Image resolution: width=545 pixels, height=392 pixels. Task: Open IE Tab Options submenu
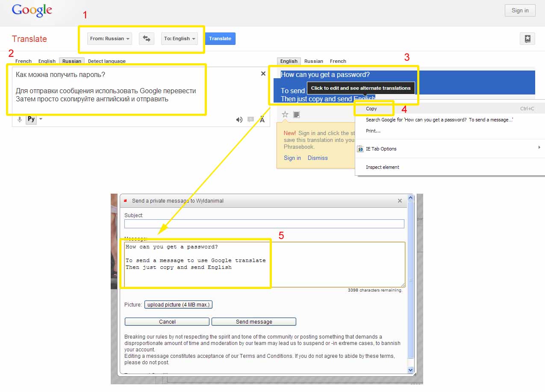click(450, 149)
